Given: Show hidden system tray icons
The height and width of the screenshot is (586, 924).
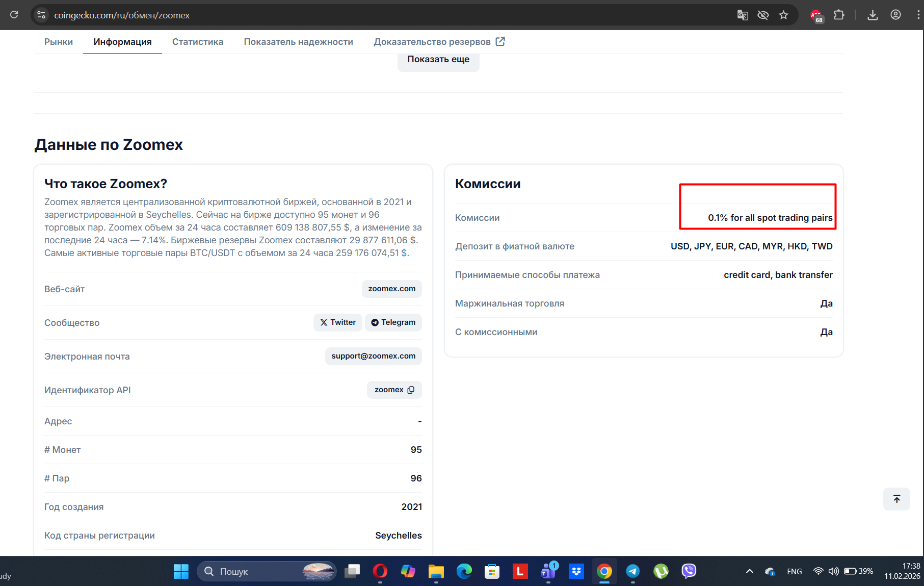Looking at the screenshot, I should coord(749,571).
